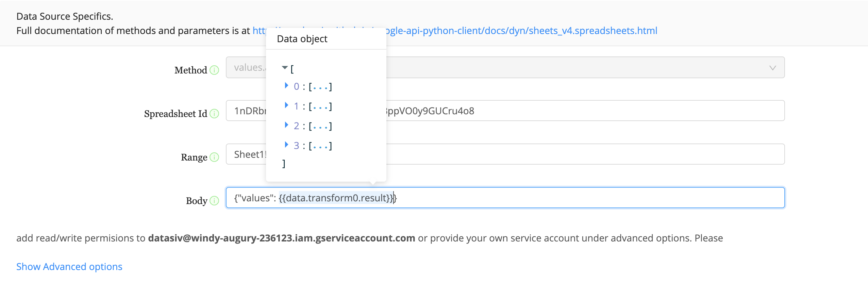Click the Range label

(194, 157)
